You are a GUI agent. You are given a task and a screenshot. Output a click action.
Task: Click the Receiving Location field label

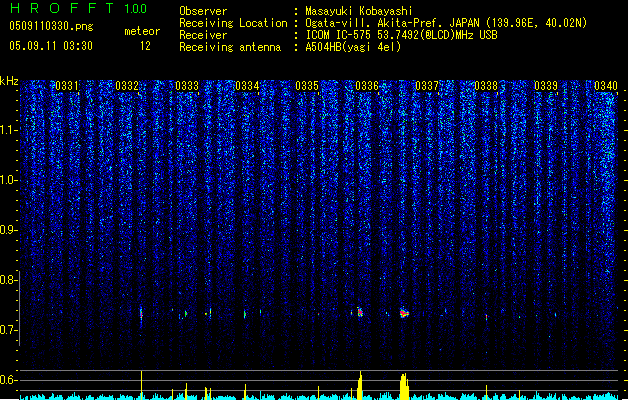[x=233, y=23]
